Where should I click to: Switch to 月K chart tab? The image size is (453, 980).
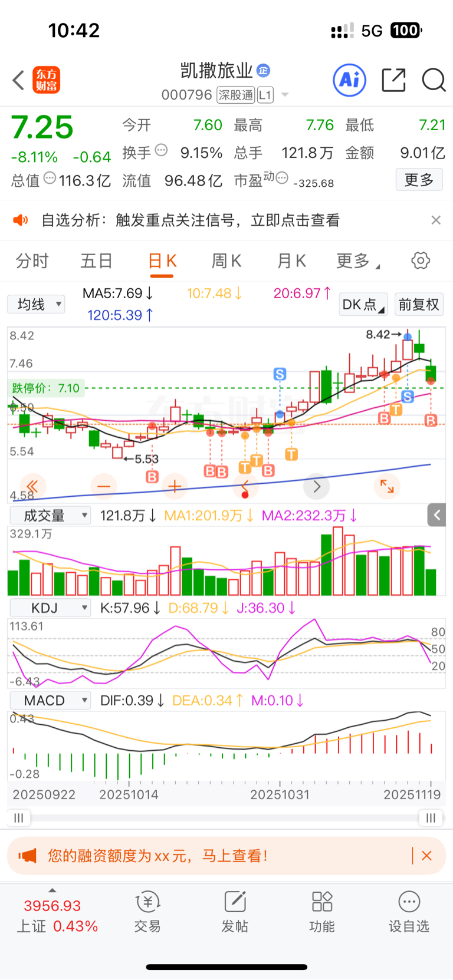pyautogui.click(x=291, y=260)
